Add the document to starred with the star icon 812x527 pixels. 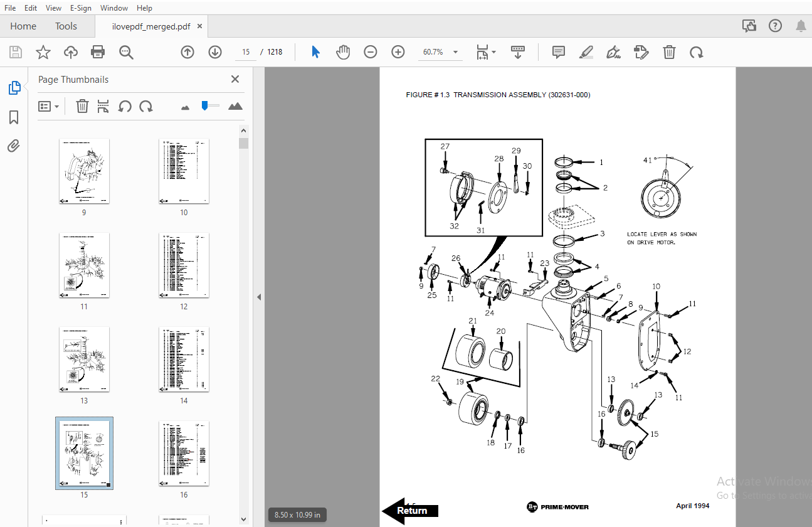(43, 52)
